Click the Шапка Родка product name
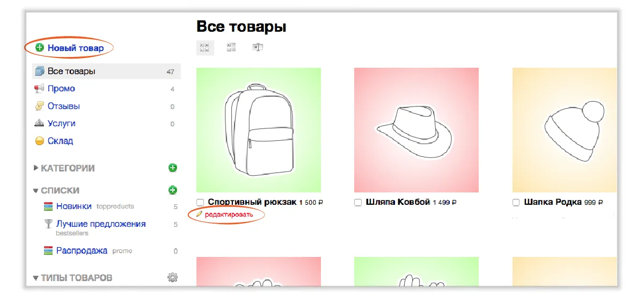The image size is (644, 301). (x=553, y=202)
